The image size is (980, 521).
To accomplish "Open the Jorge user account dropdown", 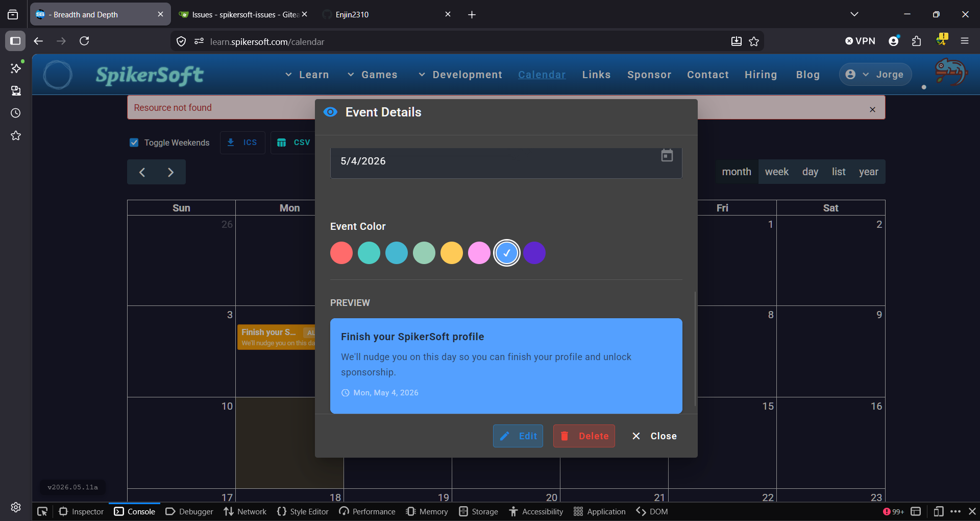I will pos(875,75).
